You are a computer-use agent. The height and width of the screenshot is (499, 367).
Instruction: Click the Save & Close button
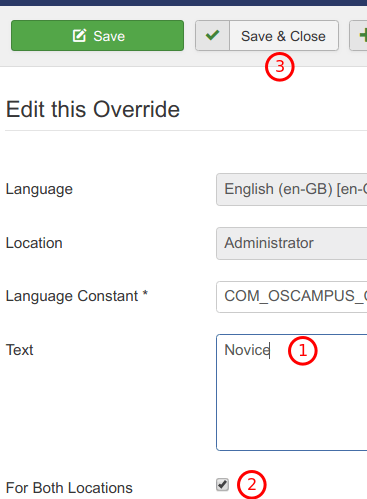[x=267, y=36]
